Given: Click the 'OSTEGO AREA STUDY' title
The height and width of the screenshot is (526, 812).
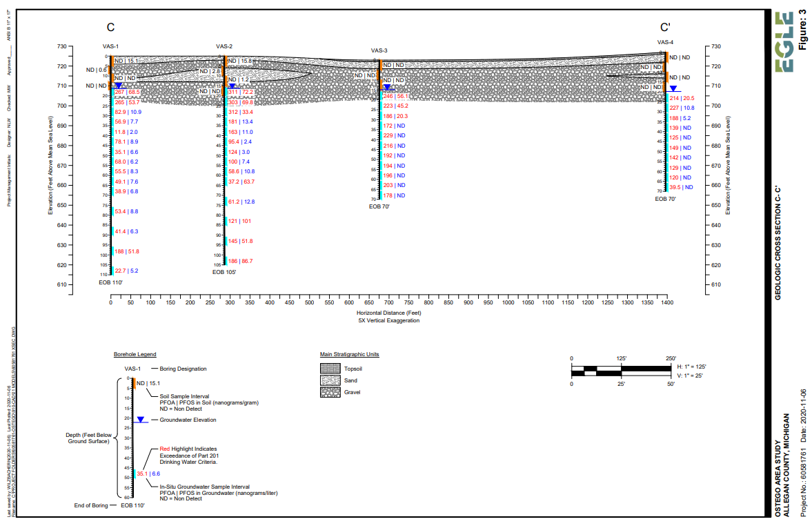Looking at the screenshot, I should point(778,478).
